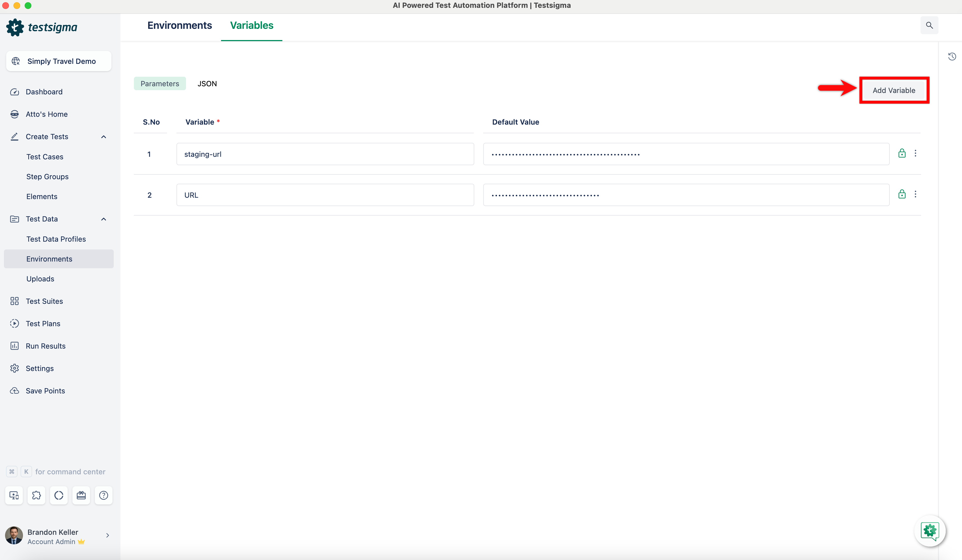Switch to the Parameters view

tap(160, 83)
